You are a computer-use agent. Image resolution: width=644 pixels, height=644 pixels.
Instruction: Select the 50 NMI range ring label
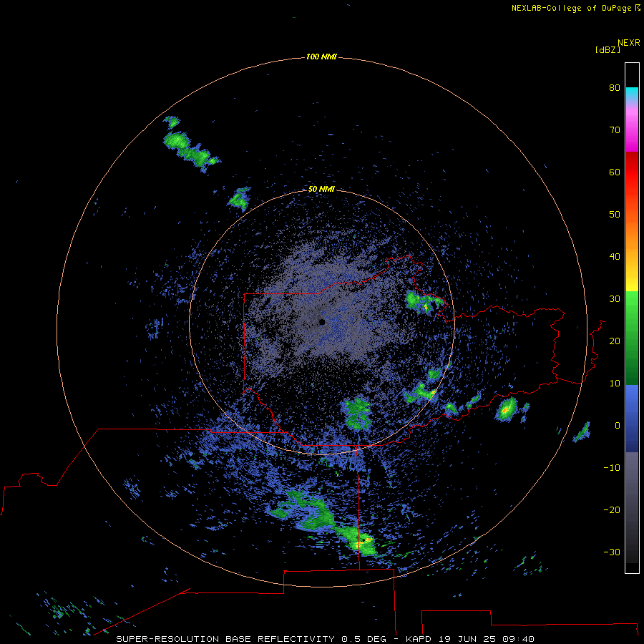321,189
